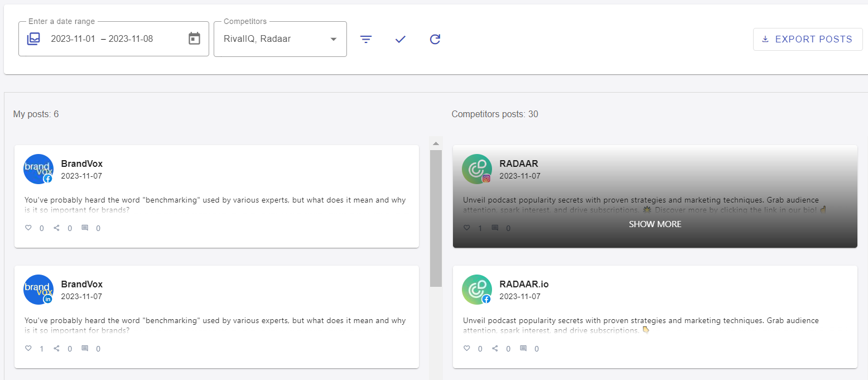Click the scrollbar up arrow in My posts

click(x=436, y=143)
